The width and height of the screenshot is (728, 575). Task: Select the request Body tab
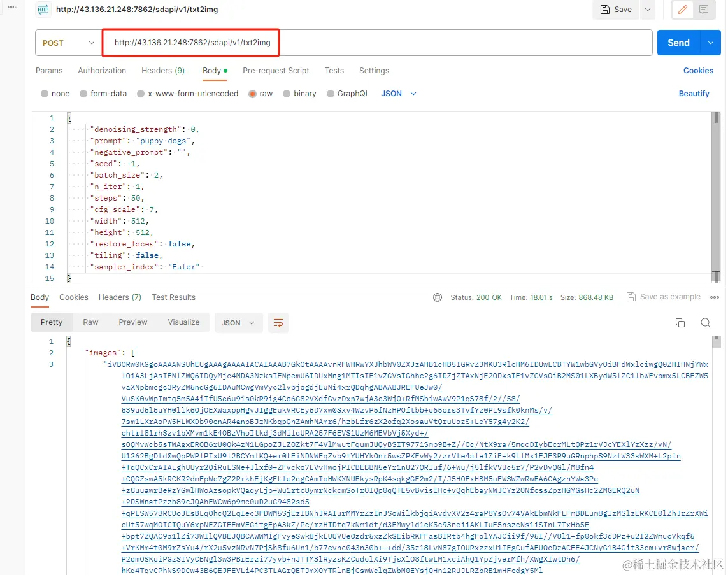coord(215,71)
